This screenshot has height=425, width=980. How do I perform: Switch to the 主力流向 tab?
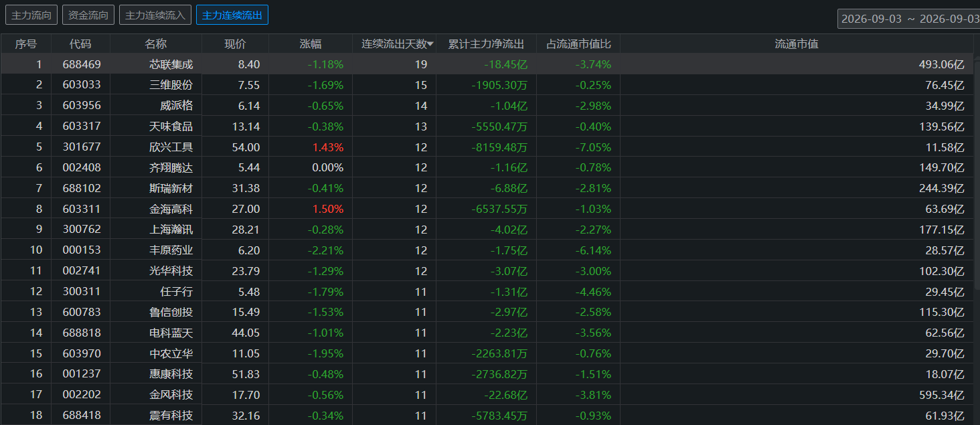pos(31,15)
